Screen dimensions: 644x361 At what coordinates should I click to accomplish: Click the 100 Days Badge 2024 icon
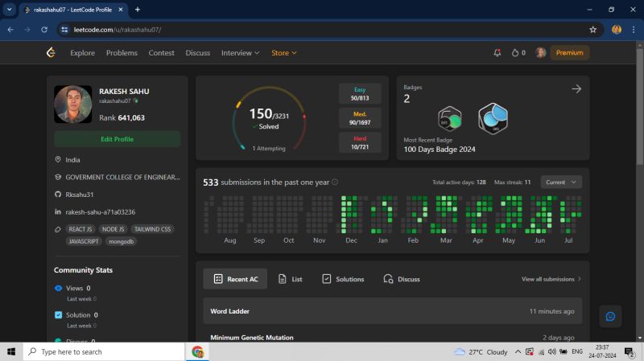tap(493, 119)
